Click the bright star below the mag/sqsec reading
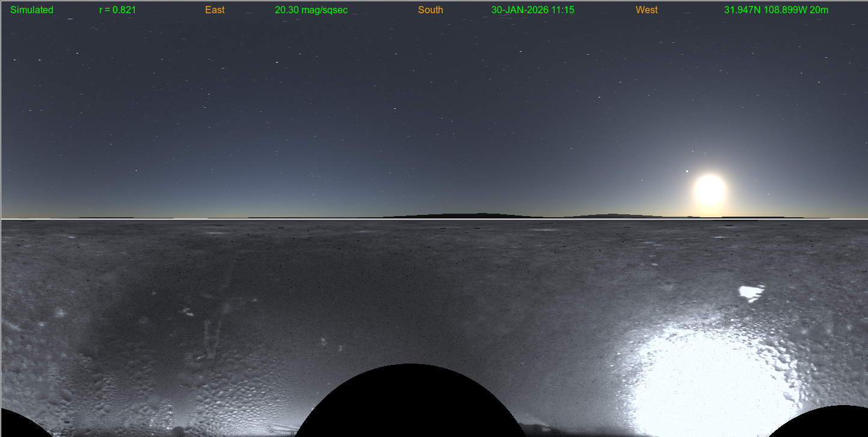 (x=277, y=62)
